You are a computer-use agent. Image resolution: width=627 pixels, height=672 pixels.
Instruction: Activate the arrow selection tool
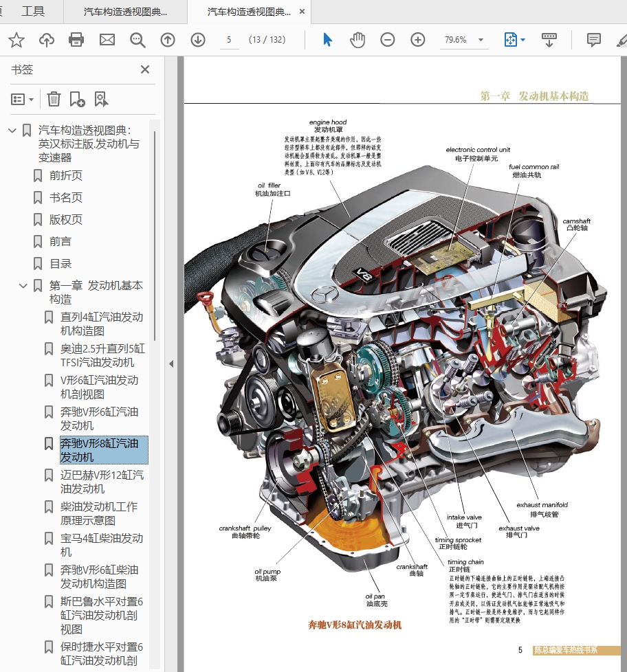[327, 40]
